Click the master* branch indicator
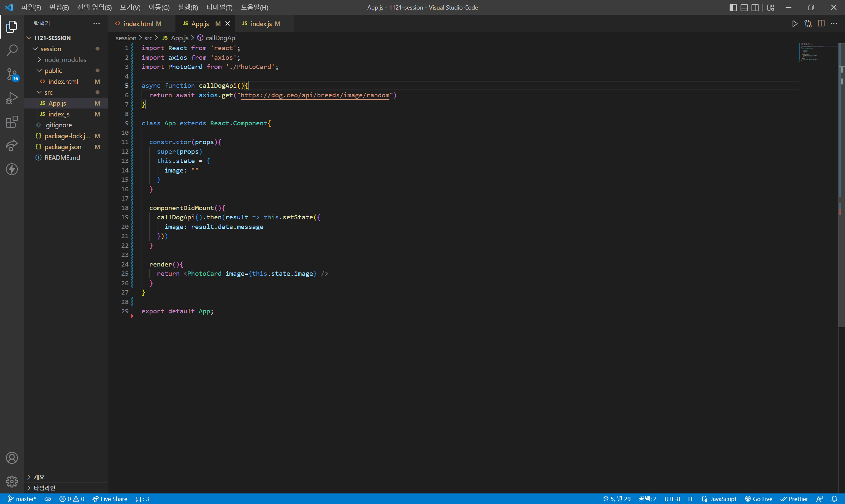This screenshot has width=845, height=504. point(22,499)
